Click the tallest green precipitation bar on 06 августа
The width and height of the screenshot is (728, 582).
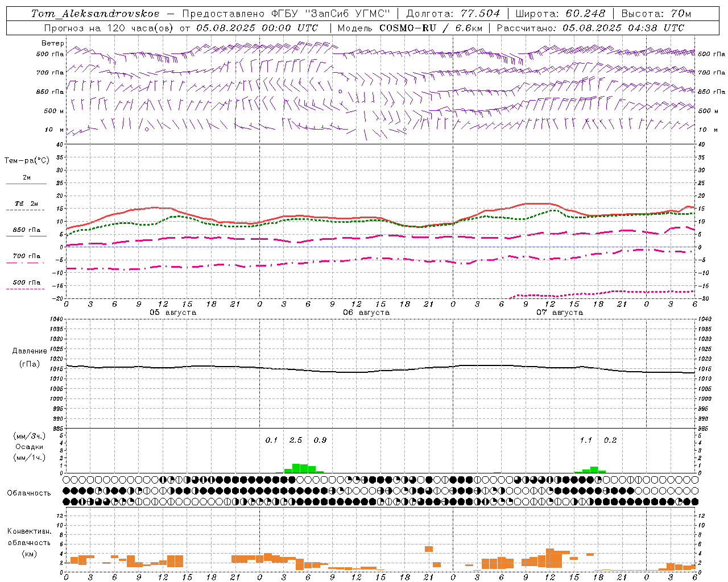click(x=296, y=468)
